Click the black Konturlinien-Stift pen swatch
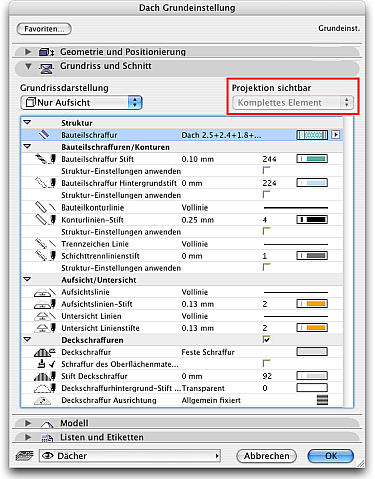The height and width of the screenshot is (479, 375). 312,219
